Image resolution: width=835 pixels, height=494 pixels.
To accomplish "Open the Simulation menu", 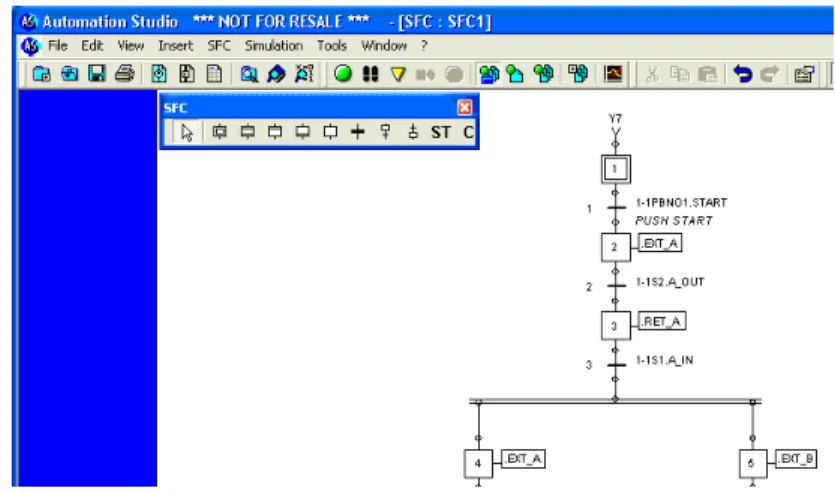I will [x=274, y=46].
